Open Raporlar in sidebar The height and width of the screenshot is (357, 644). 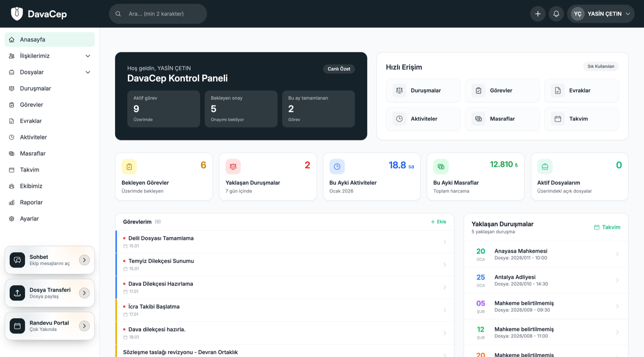click(x=50, y=202)
